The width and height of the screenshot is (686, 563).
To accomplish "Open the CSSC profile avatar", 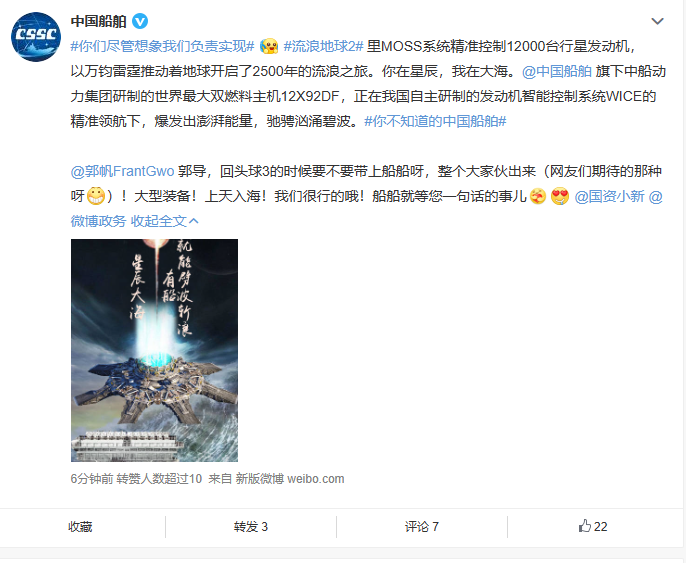I will (x=36, y=37).
